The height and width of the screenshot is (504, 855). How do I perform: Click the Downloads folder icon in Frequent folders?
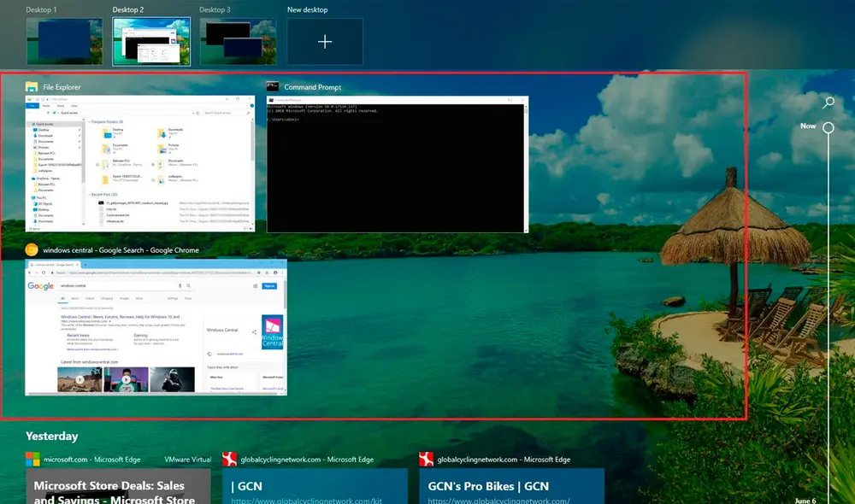click(x=162, y=132)
